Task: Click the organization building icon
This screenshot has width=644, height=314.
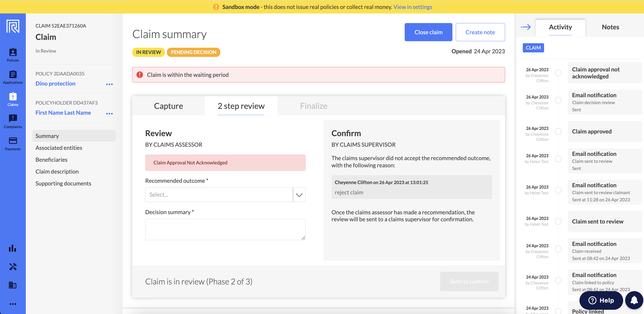Action: tap(13, 285)
